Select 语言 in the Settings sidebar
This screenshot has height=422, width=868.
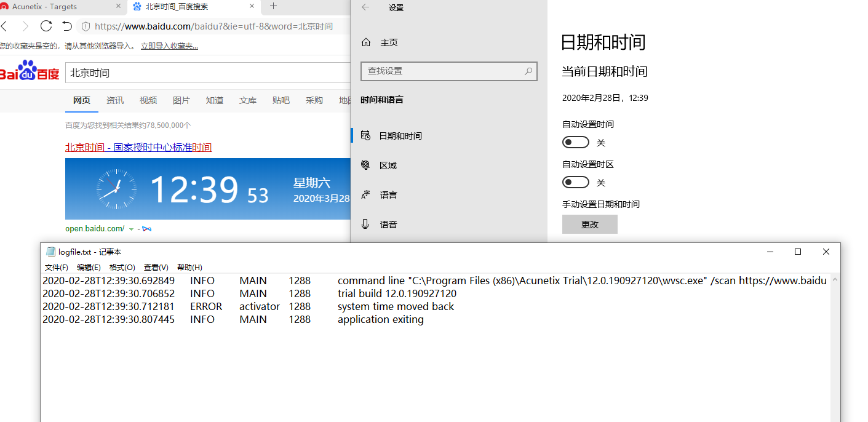click(449, 195)
